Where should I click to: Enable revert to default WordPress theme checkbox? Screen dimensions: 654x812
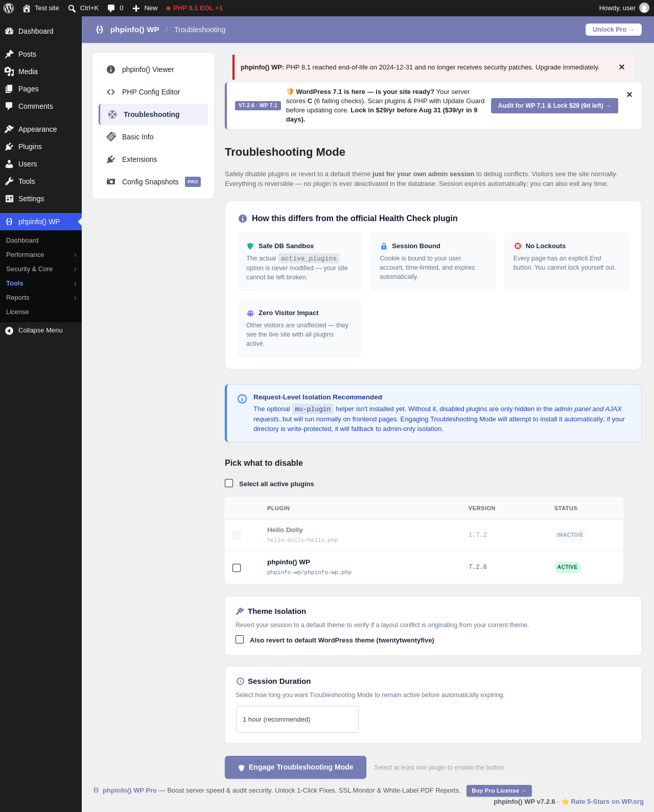240,639
